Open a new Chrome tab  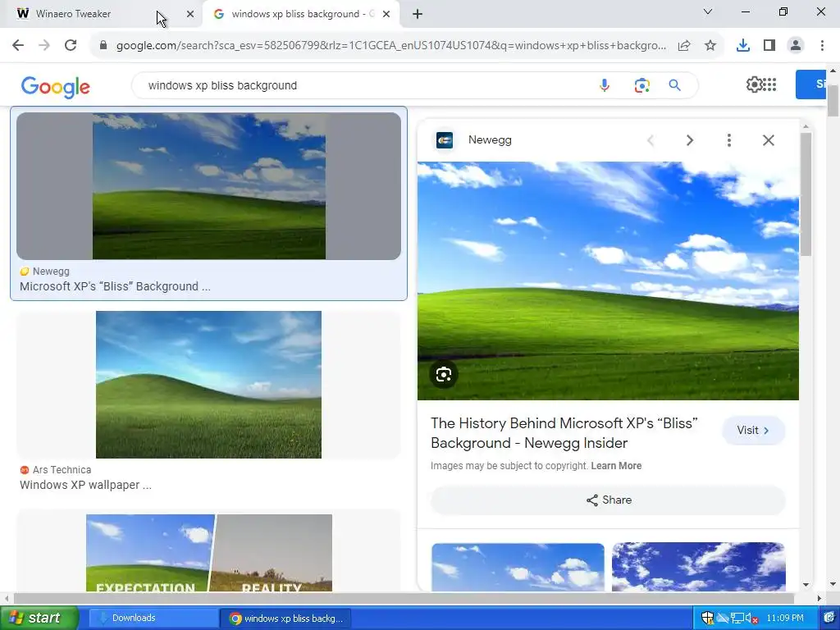point(418,14)
